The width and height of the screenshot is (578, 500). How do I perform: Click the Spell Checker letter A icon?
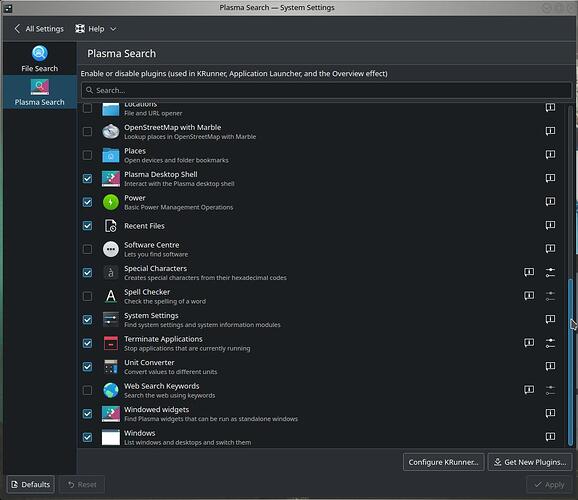pyautogui.click(x=111, y=296)
